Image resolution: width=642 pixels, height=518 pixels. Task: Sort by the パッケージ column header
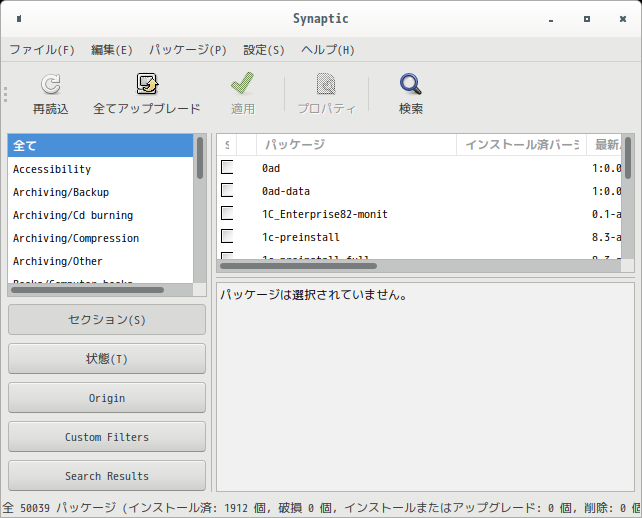point(356,145)
